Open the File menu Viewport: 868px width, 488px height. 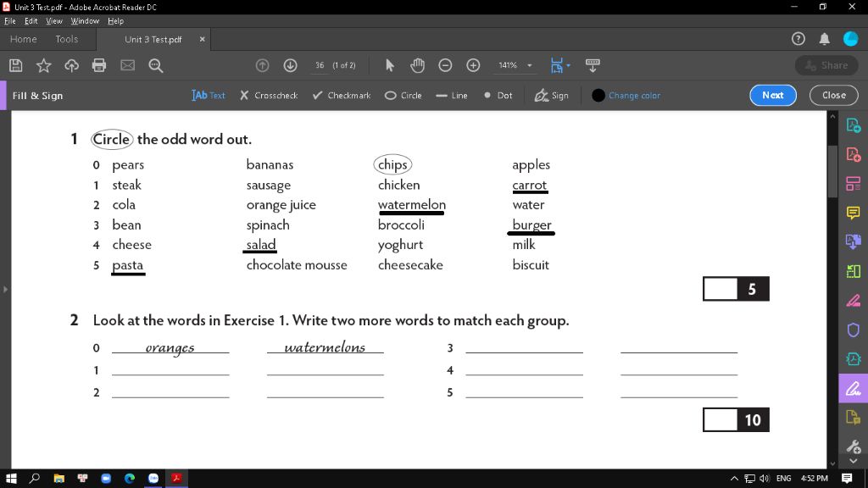pyautogui.click(x=10, y=21)
